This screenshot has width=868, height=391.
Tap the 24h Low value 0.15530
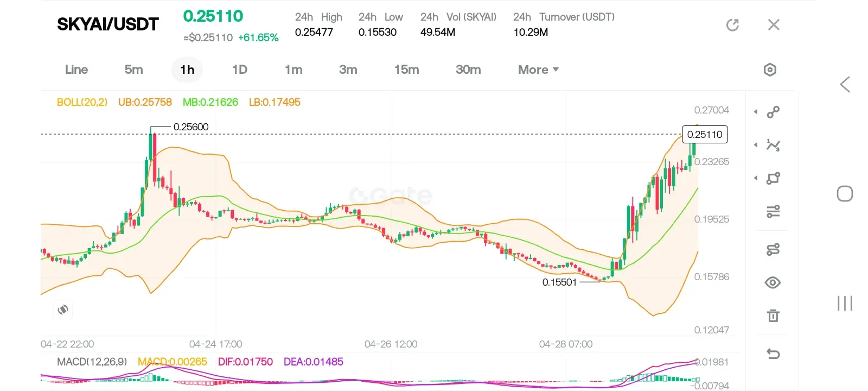coord(378,32)
